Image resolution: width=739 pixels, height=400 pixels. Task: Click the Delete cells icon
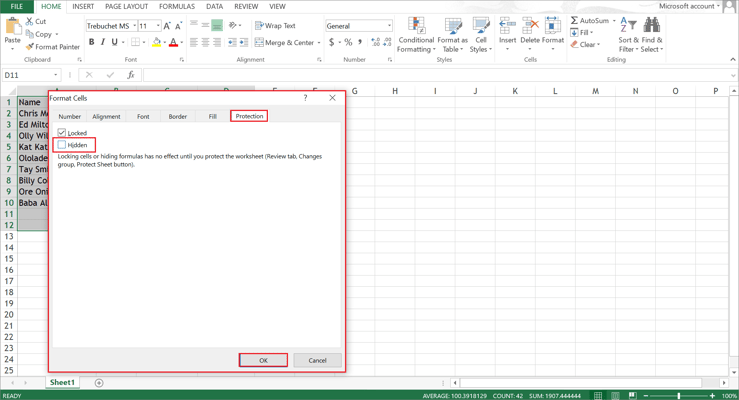pos(530,26)
